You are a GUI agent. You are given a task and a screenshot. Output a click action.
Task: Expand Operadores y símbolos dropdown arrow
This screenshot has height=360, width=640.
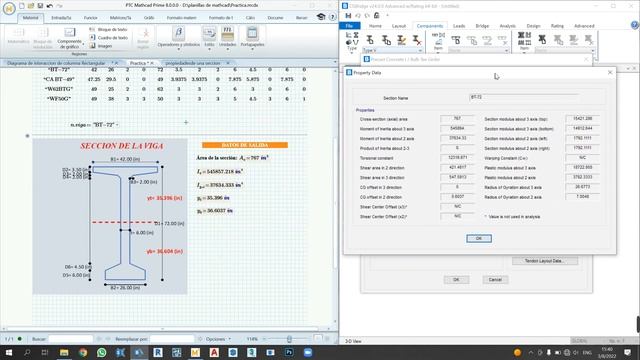[178, 49]
